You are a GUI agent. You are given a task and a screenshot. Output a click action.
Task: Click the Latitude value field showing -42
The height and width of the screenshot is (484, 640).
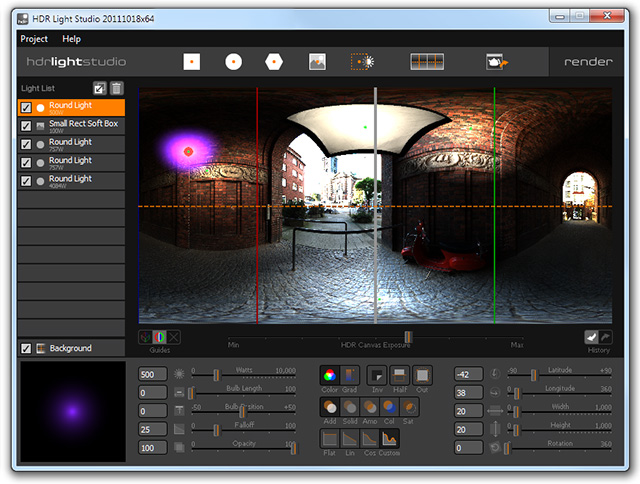[468, 374]
